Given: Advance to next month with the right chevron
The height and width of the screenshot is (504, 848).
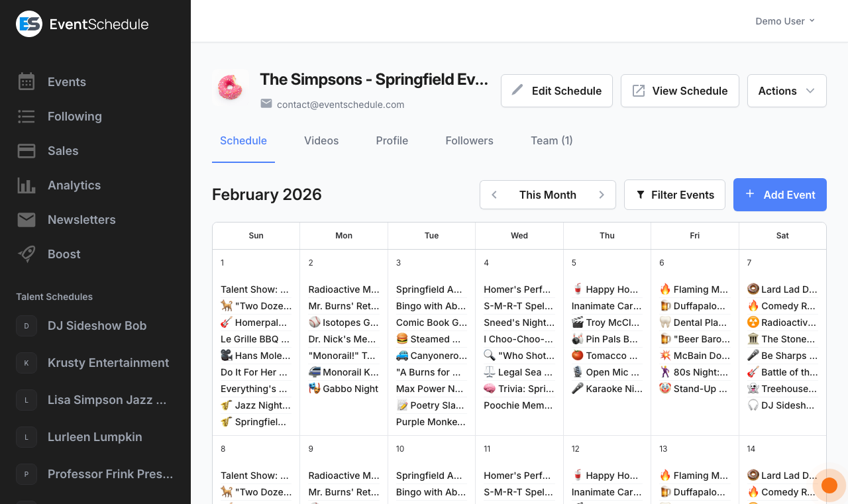Looking at the screenshot, I should click(x=602, y=195).
